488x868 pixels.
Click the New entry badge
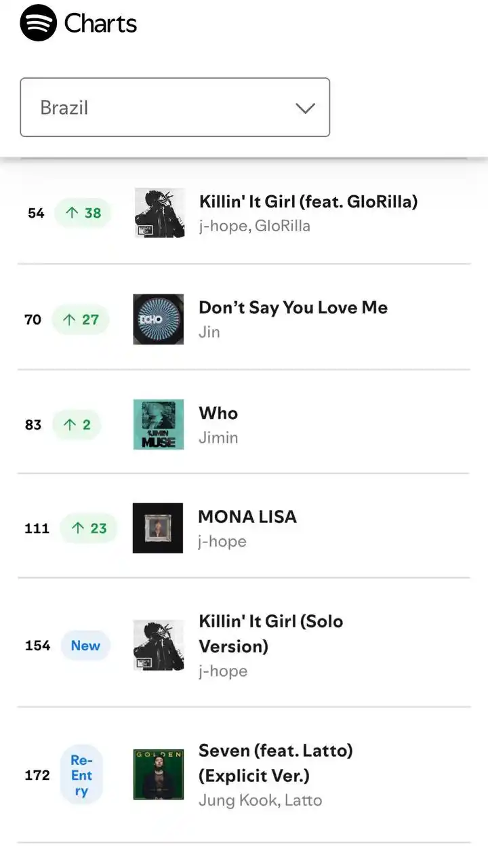(85, 646)
